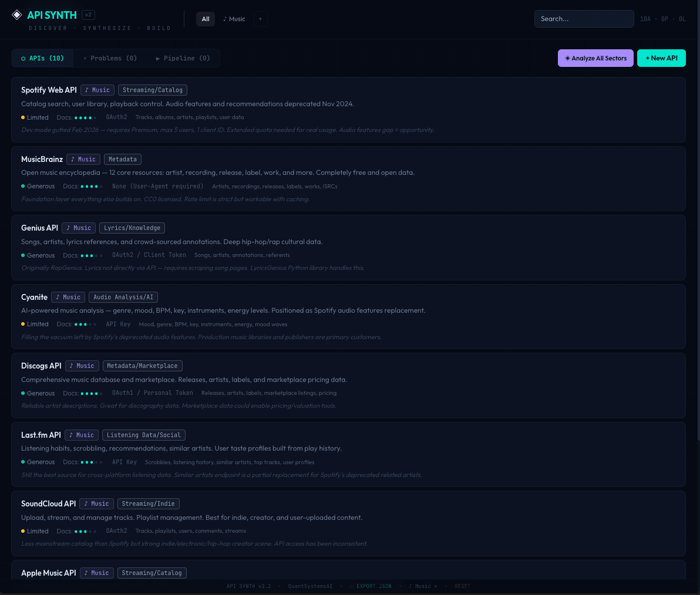The height and width of the screenshot is (595, 700).
Task: Click the + New API button
Action: click(661, 58)
